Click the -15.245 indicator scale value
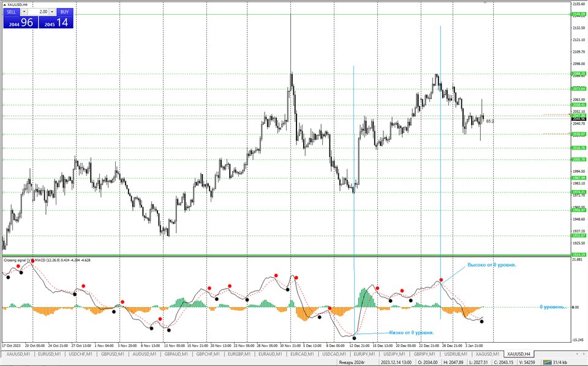This screenshot has width=588, height=366. [x=578, y=340]
